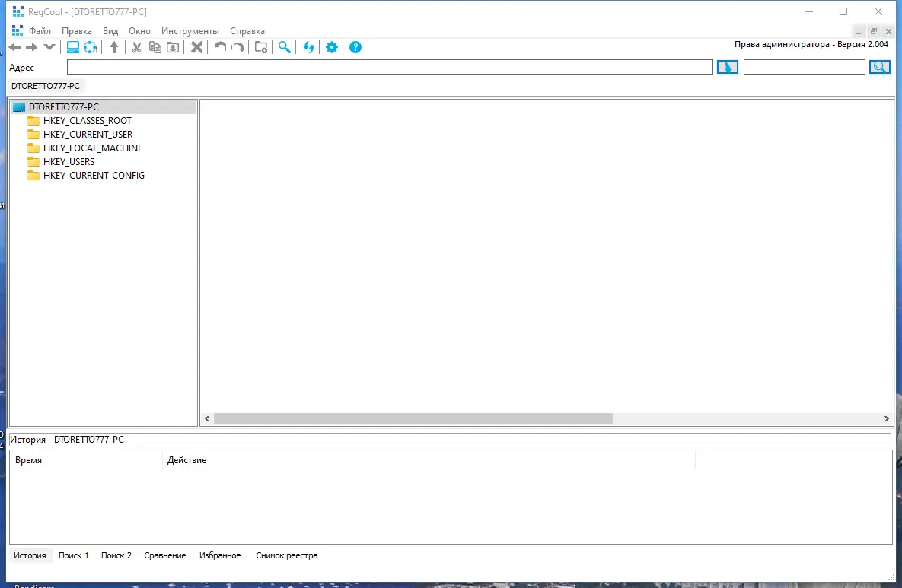Go up one level with up arrow

(114, 47)
